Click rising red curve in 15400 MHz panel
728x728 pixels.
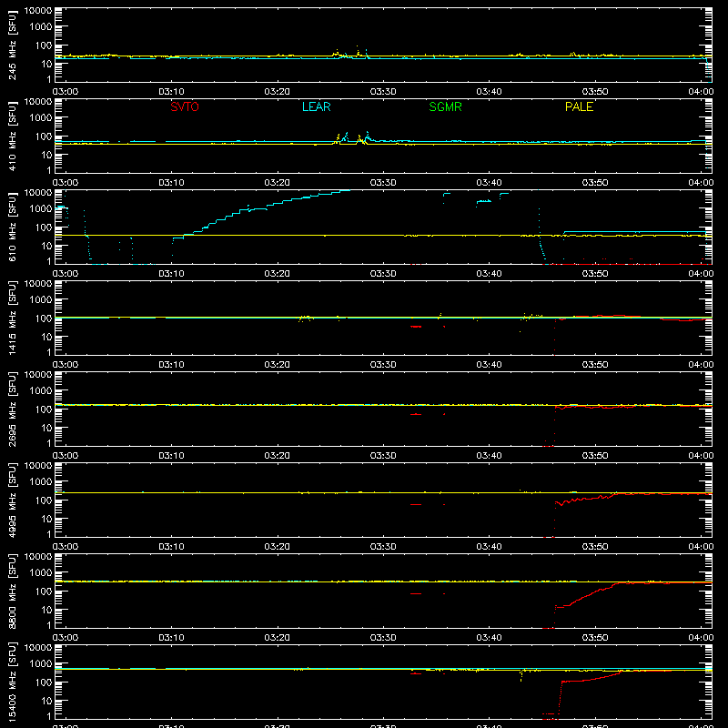coord(590,679)
